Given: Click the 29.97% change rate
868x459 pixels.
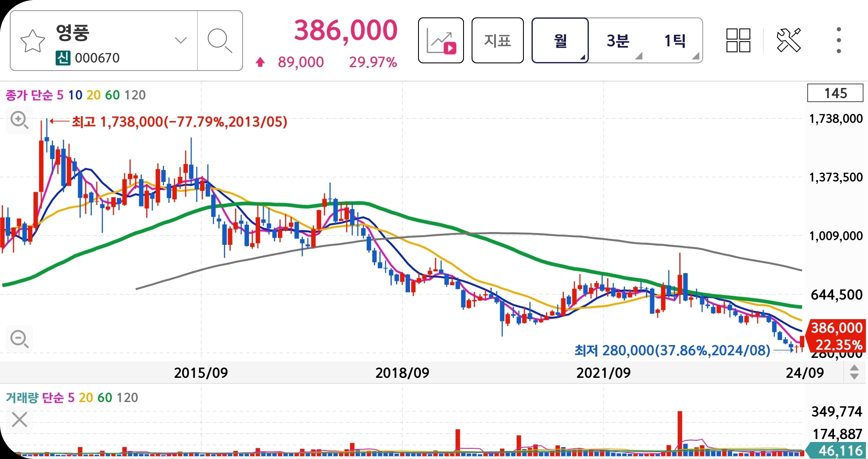Looking at the screenshot, I should [x=373, y=62].
